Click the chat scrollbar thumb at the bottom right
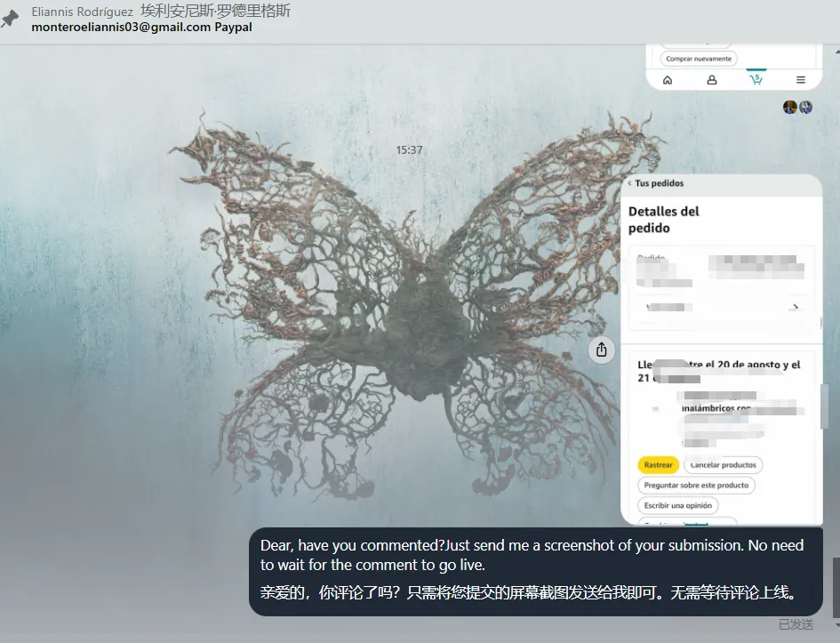The height and width of the screenshot is (643, 840). 836,587
